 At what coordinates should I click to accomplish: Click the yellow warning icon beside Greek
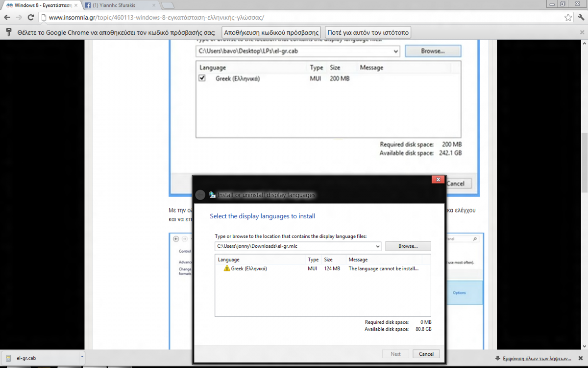pyautogui.click(x=226, y=268)
